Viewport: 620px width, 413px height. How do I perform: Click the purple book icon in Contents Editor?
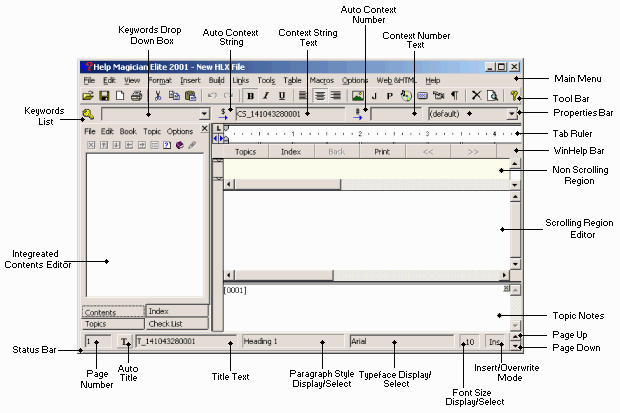tap(180, 145)
